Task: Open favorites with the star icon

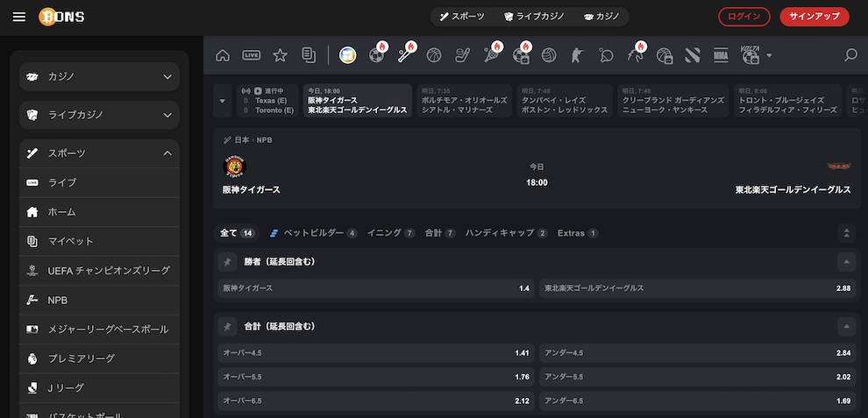Action: (x=280, y=55)
